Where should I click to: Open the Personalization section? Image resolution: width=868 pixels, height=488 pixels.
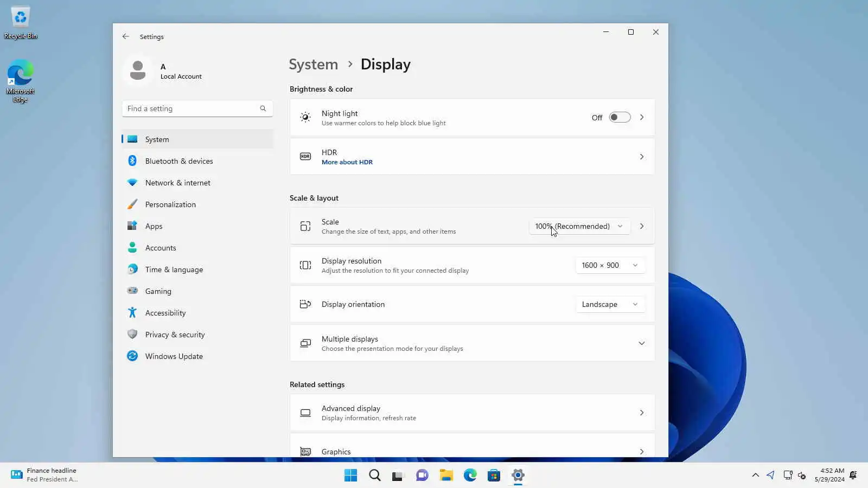point(197,204)
